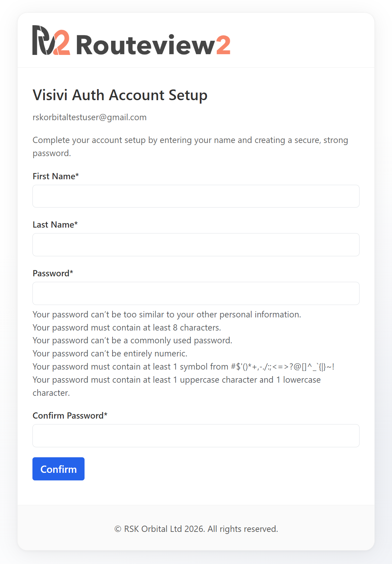Click the RSK Orbital Ltd copyright footer
392x564 pixels.
196,529
